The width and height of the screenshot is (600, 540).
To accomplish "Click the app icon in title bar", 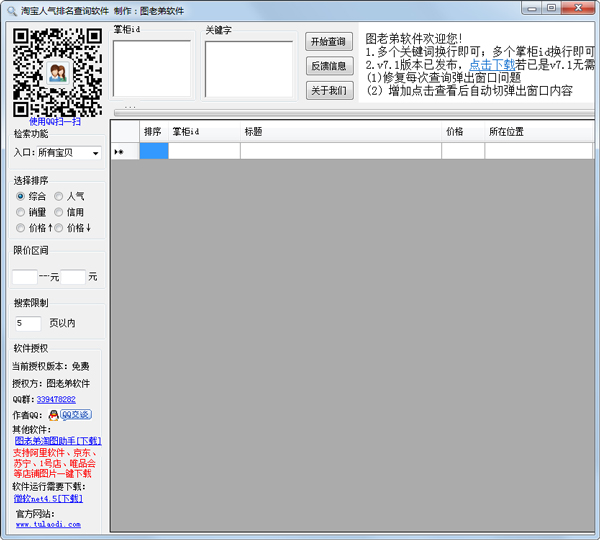I will (10, 10).
